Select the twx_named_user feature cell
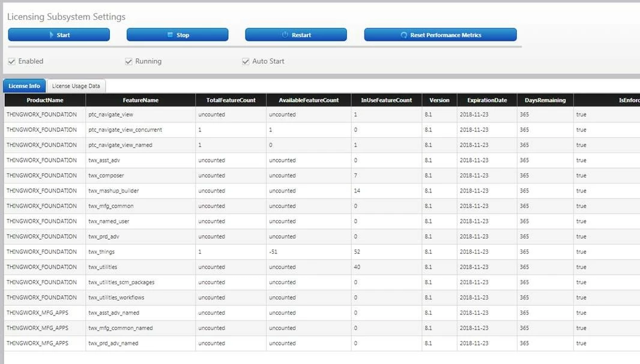Viewport: 640px width, 364px height. coord(140,221)
